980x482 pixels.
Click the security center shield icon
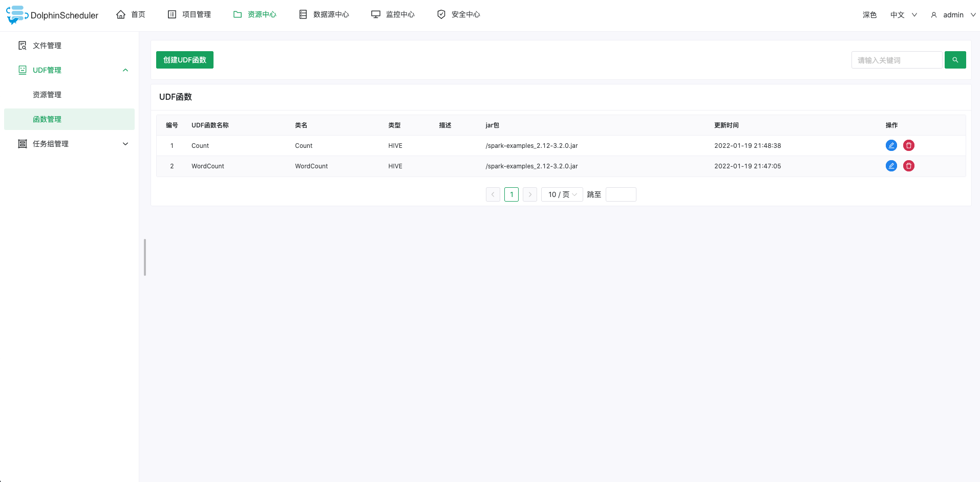pos(441,14)
